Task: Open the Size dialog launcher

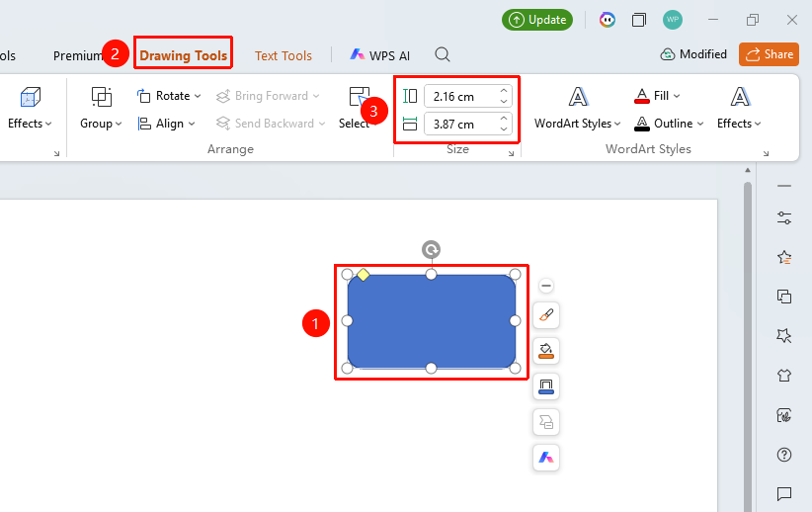Action: pyautogui.click(x=511, y=153)
